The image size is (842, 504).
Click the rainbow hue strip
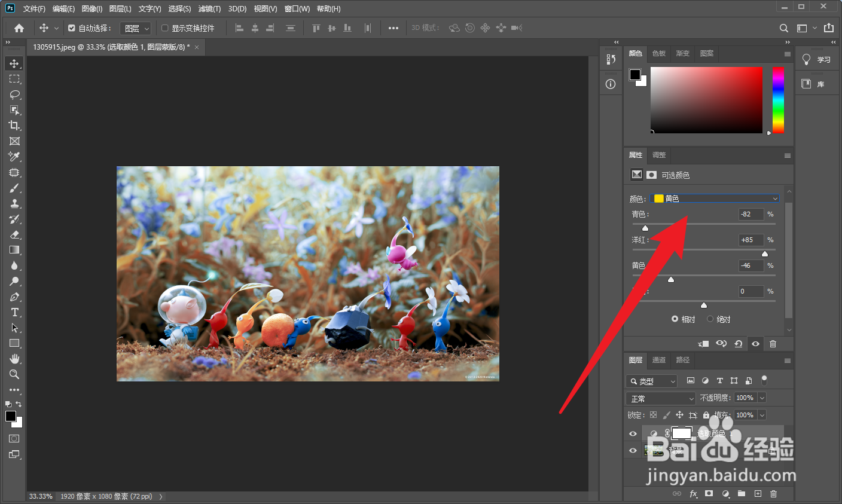(778, 100)
